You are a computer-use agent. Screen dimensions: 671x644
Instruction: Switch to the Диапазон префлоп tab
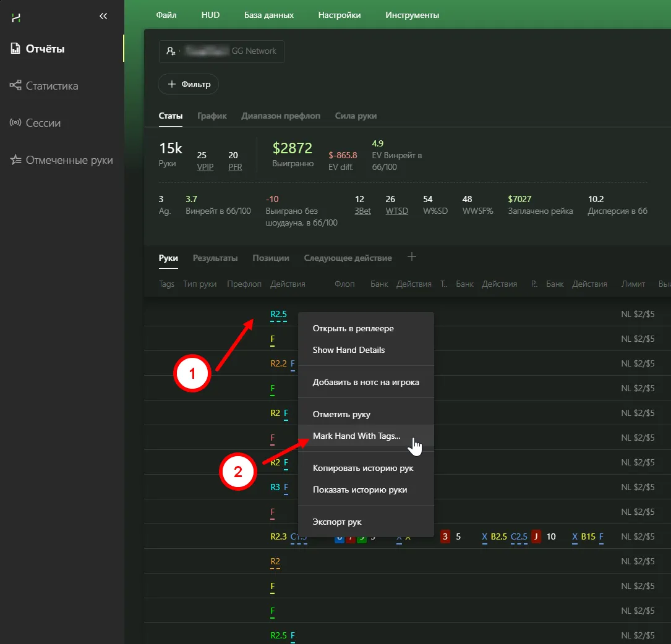pos(281,116)
